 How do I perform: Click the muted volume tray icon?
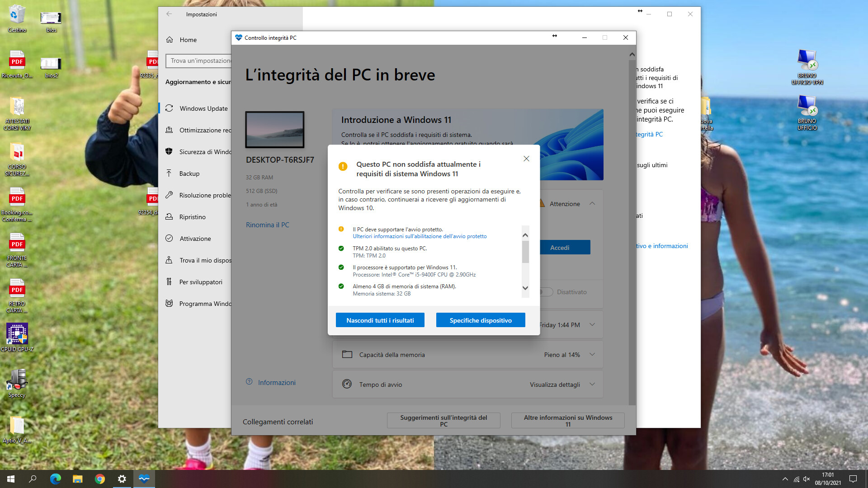pos(807,479)
